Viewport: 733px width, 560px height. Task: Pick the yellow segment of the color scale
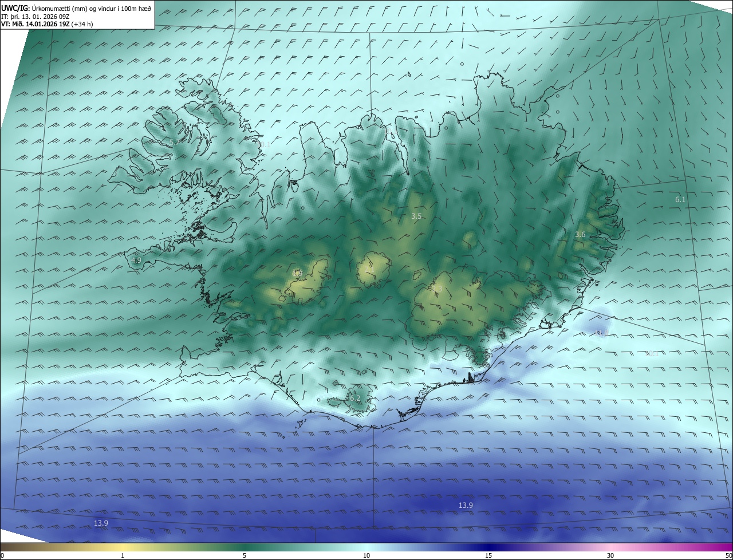[123, 547]
